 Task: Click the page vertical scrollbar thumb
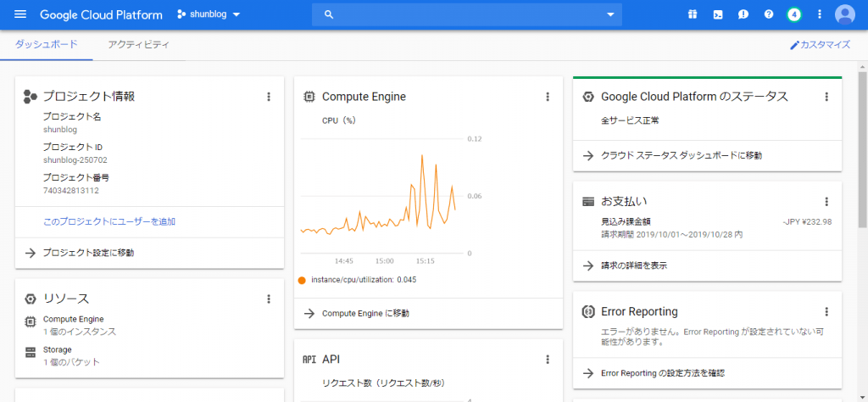(x=862, y=149)
